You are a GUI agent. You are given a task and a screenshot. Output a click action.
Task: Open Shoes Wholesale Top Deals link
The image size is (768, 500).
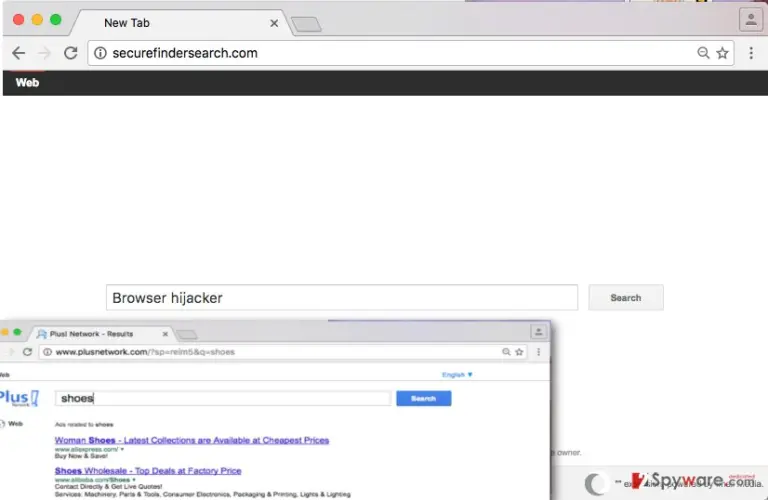(148, 471)
